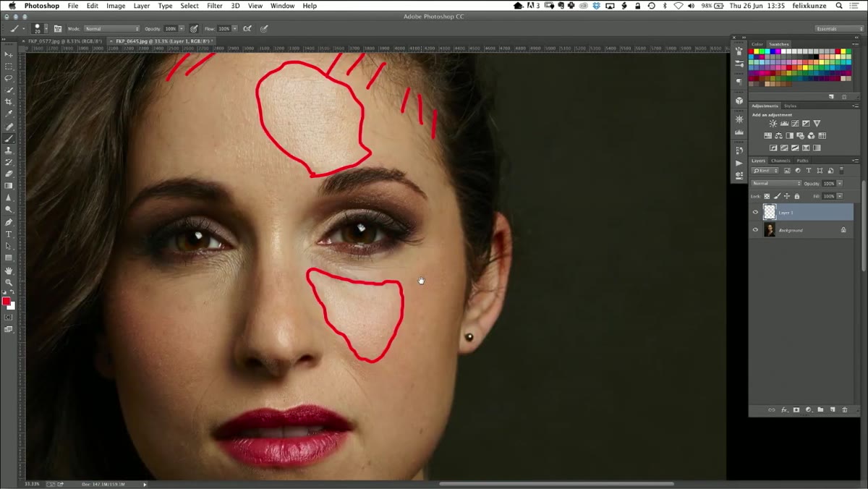This screenshot has height=489, width=868.
Task: Switch to FKP_0577.jpg document tab
Action: pos(64,41)
